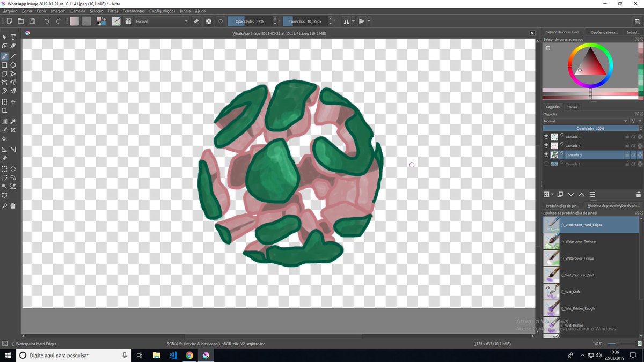Duplicate the current layer
Image resolution: width=644 pixels, height=362 pixels.
pos(560,194)
